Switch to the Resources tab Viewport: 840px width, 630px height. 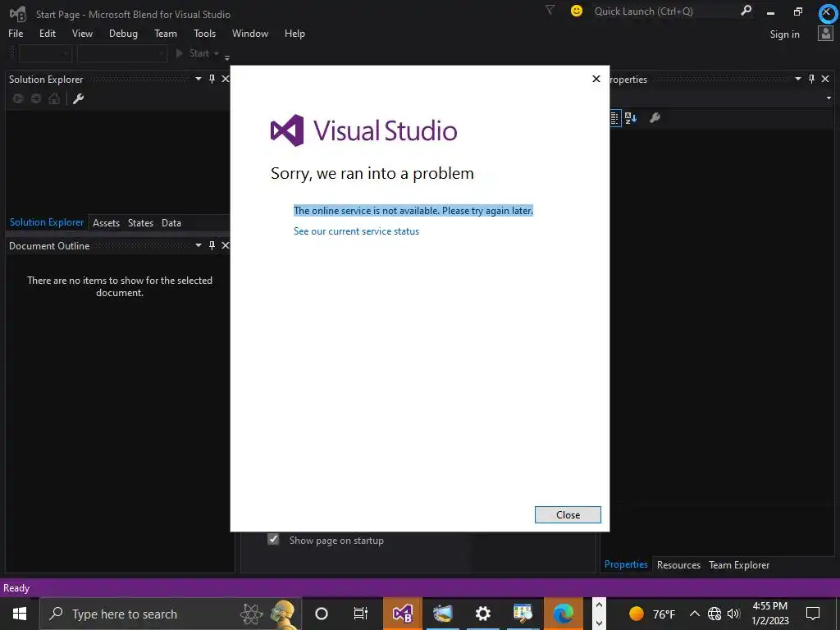point(678,565)
